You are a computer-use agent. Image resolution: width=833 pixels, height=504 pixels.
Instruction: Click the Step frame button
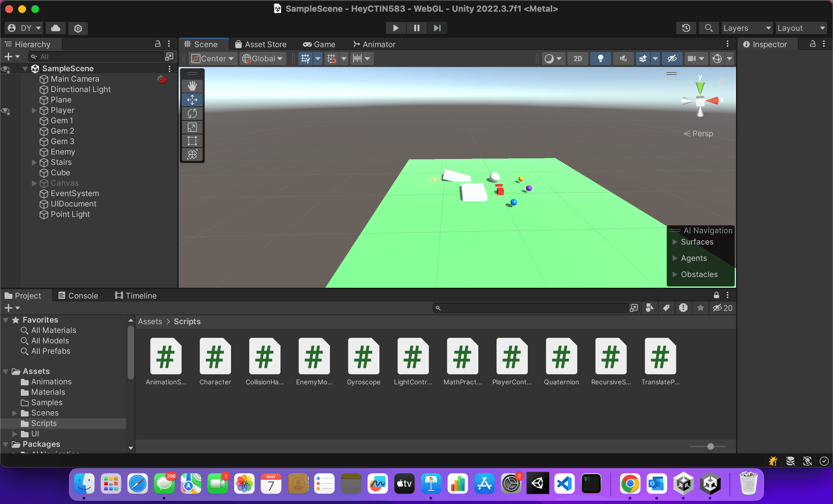(437, 28)
